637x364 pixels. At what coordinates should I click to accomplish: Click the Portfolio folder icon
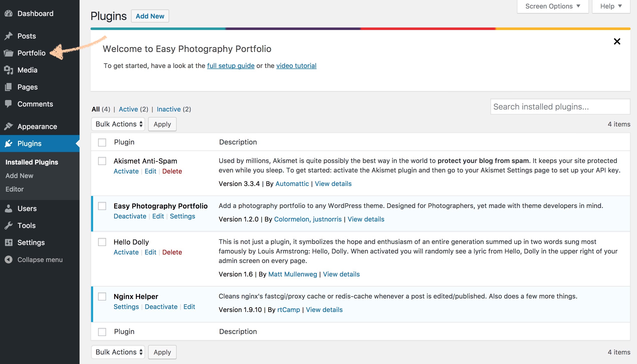(x=9, y=53)
